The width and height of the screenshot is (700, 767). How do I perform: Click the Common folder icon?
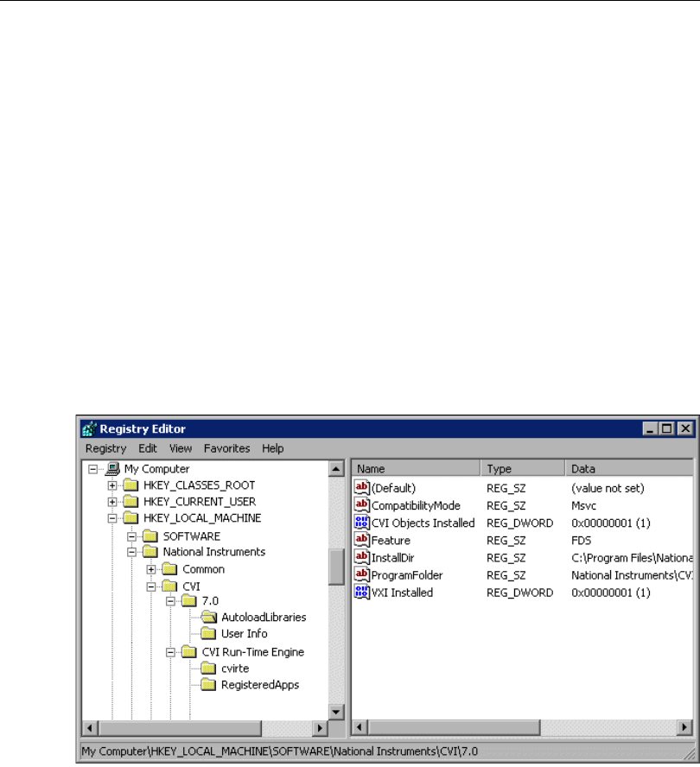coord(170,569)
